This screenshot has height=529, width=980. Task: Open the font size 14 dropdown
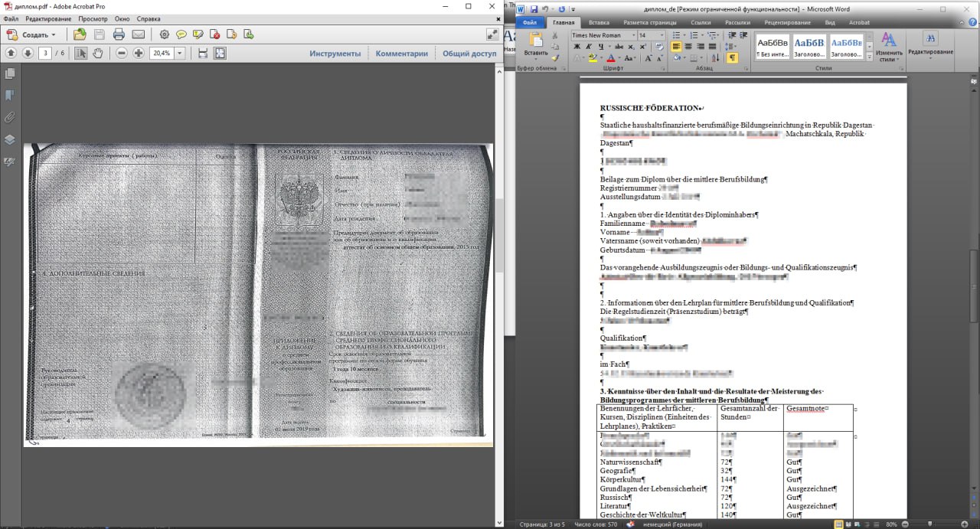coord(663,35)
